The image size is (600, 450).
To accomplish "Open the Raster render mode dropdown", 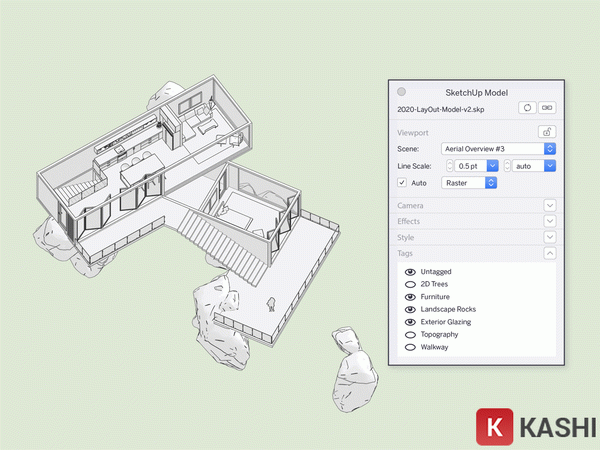I will [x=491, y=183].
